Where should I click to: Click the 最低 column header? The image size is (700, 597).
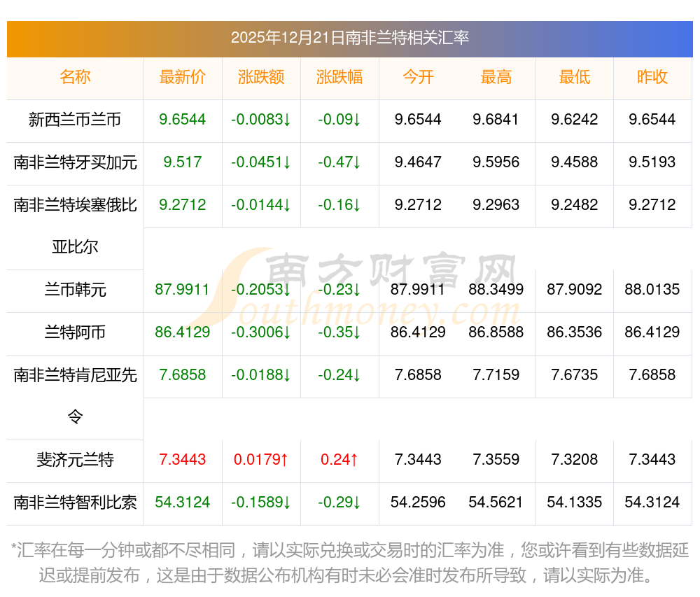pos(575,77)
